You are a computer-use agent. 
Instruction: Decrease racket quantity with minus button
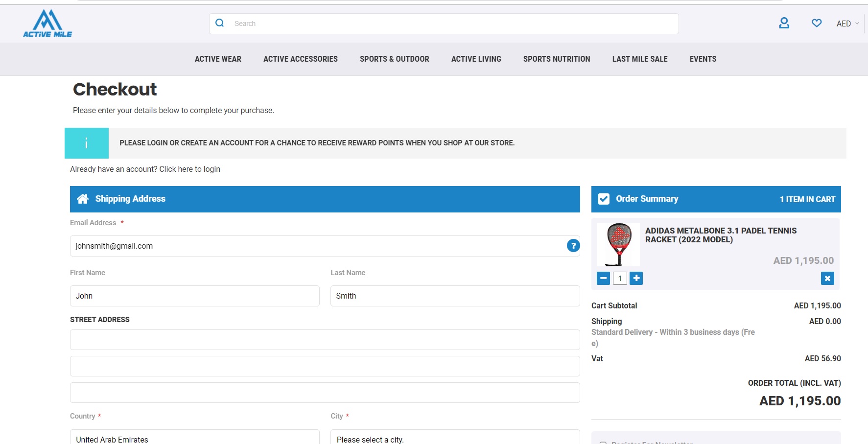[604, 279]
